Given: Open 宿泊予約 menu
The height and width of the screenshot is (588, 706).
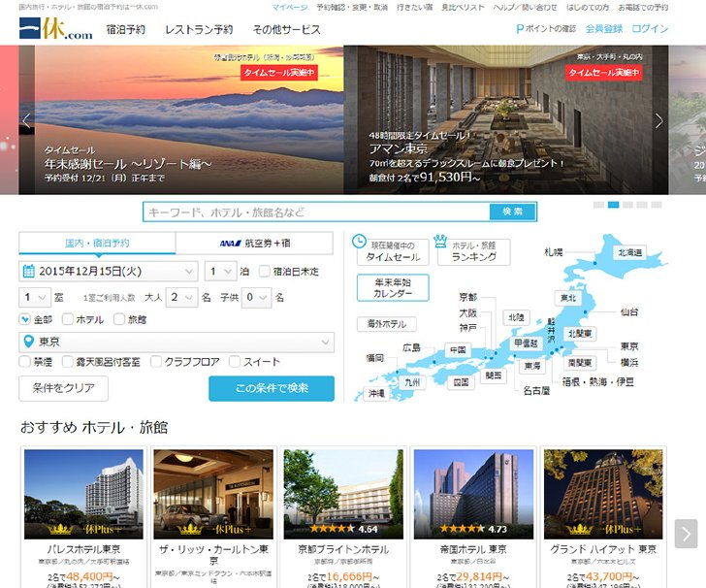Looking at the screenshot, I should coord(126,30).
